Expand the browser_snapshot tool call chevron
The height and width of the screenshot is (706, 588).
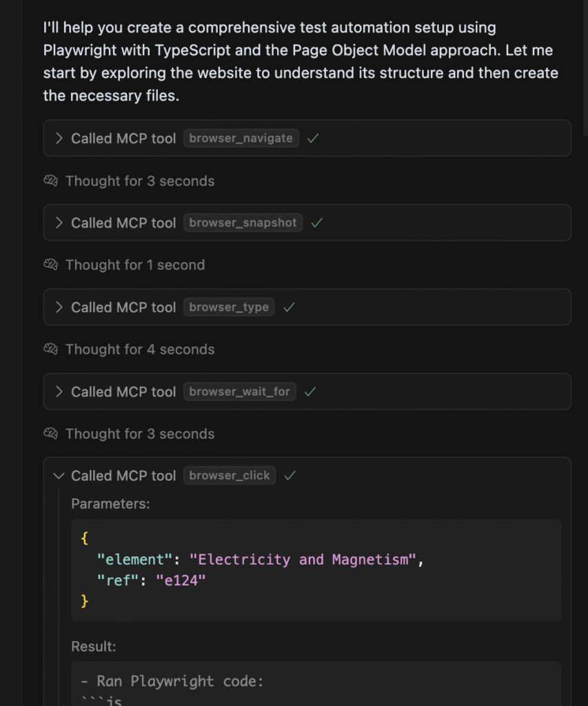(x=59, y=223)
